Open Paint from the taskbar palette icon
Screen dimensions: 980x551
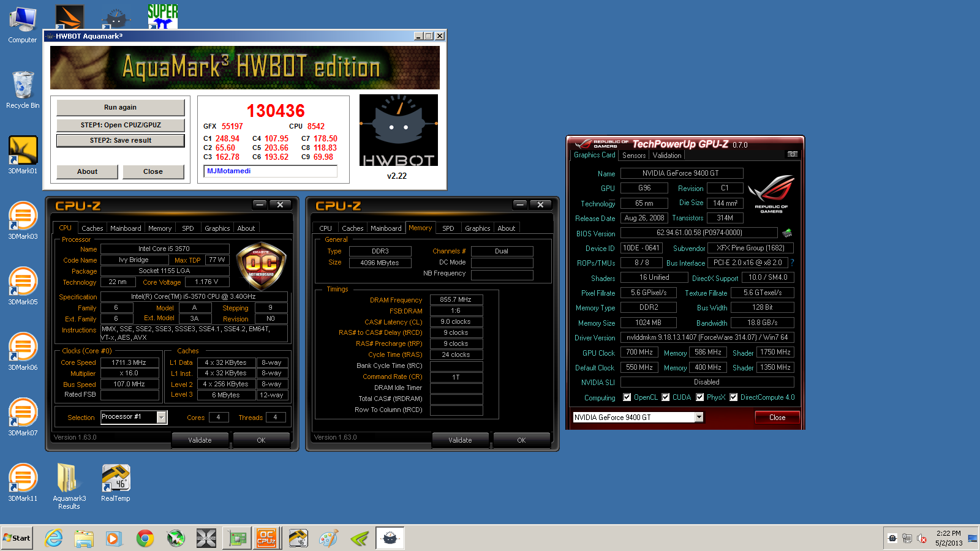(329, 538)
